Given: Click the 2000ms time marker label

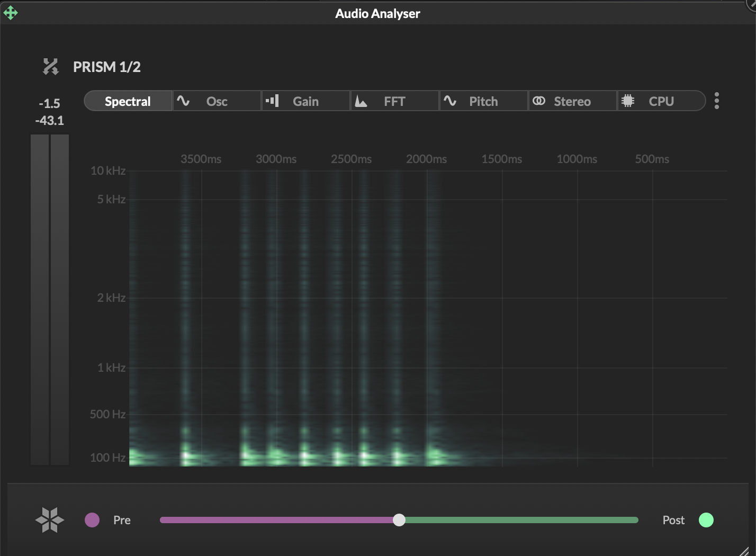Looking at the screenshot, I should tap(427, 159).
